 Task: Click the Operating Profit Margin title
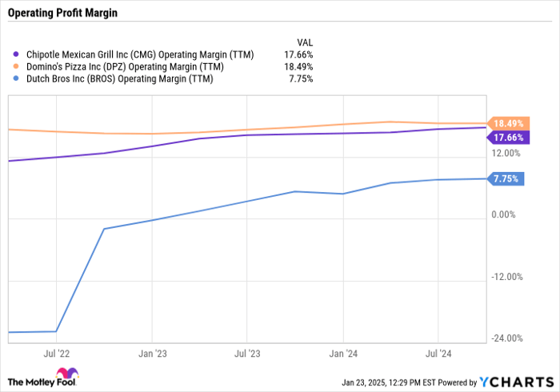click(x=62, y=13)
